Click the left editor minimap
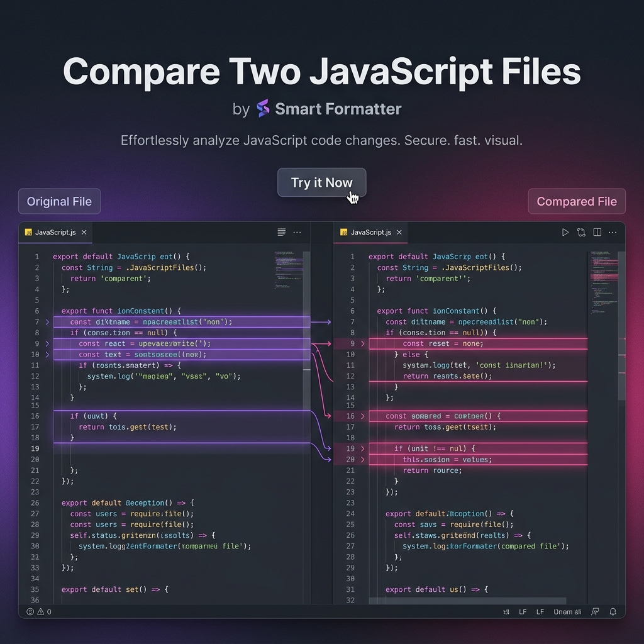 coord(289,270)
